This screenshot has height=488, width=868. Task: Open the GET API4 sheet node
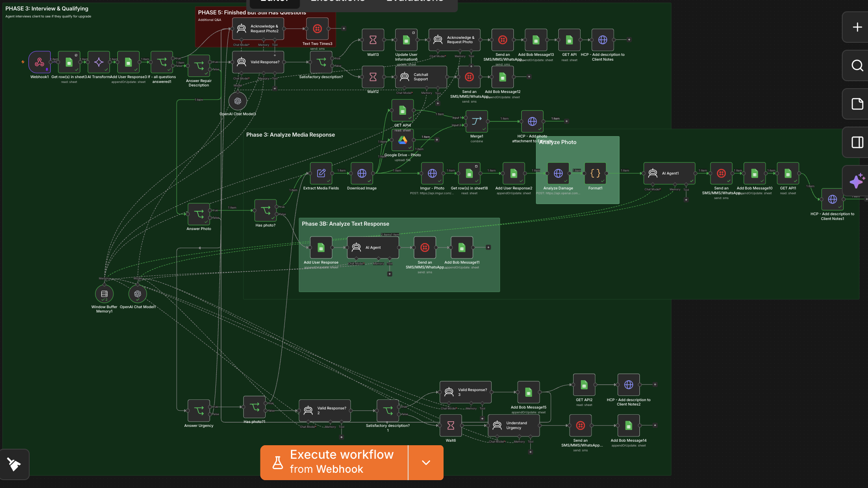point(403,110)
